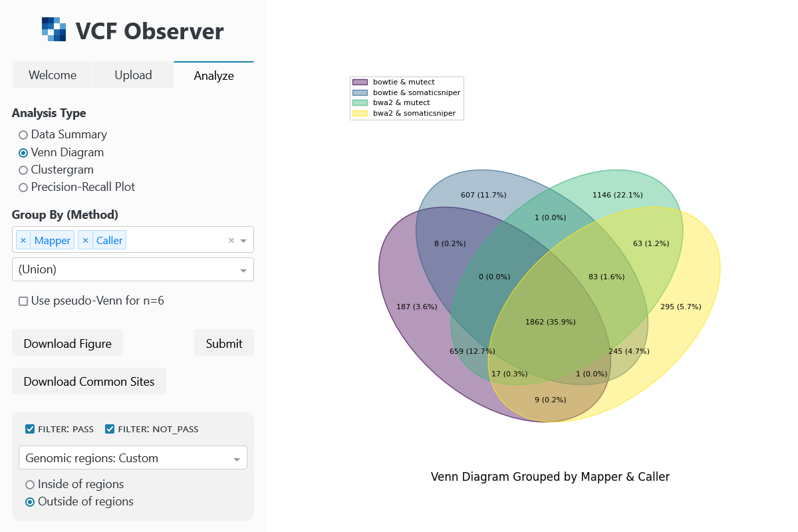This screenshot has width=798, height=532.
Task: Click the 295 (5.7%) region label
Action: (681, 307)
